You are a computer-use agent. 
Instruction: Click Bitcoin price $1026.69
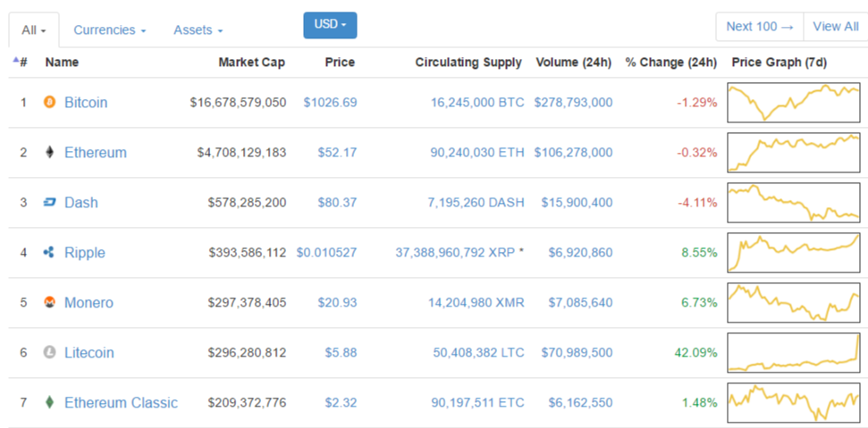[330, 103]
